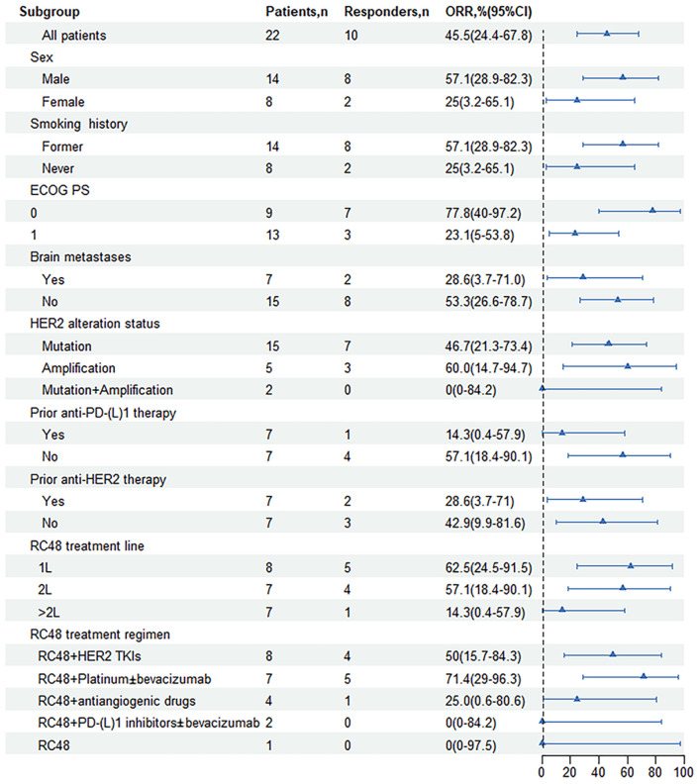
Task: Click the triangle marker for RC48+Platinum±bevacizumab
Action: pos(643,676)
